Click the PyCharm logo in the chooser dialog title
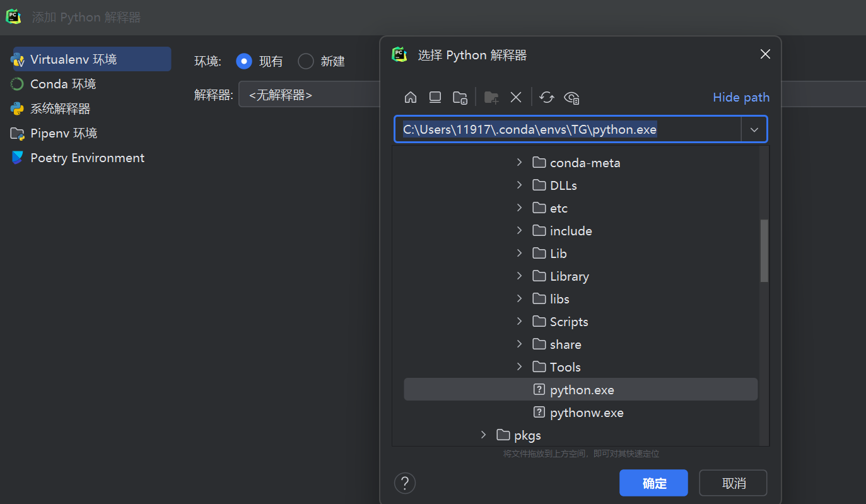The image size is (866, 504). tap(399, 55)
